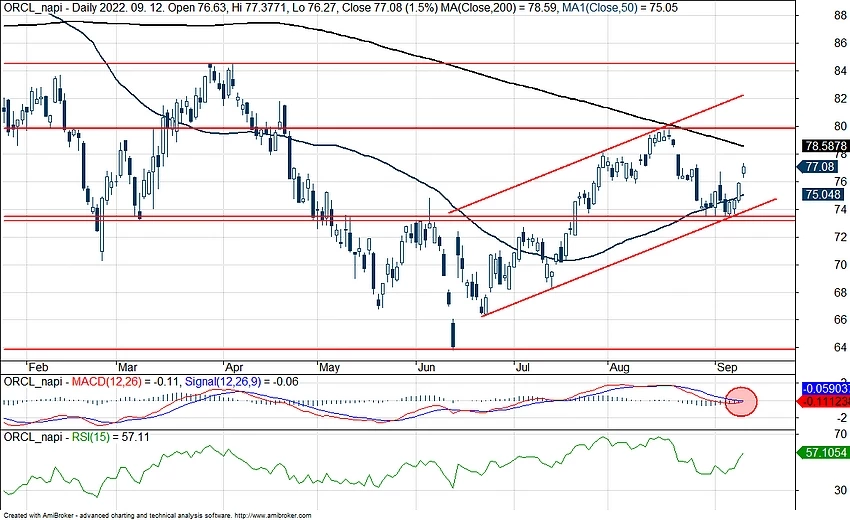
Task: Click the Jun month label on time axis
Action: (x=426, y=367)
